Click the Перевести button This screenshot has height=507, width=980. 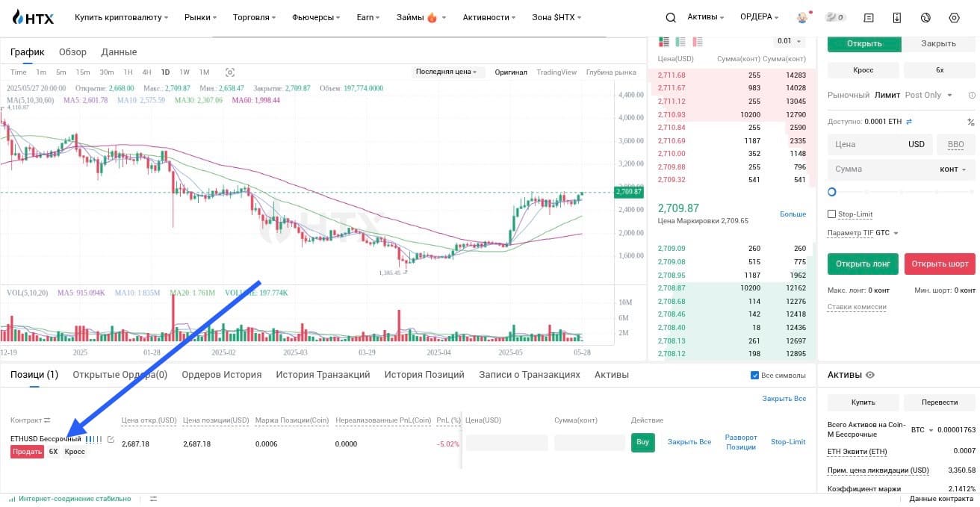click(x=940, y=402)
